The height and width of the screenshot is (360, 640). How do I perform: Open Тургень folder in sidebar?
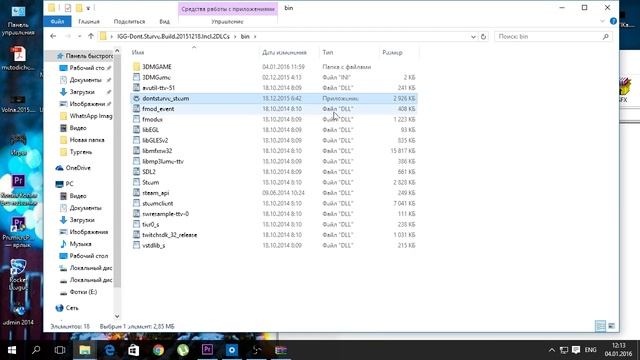76,152
